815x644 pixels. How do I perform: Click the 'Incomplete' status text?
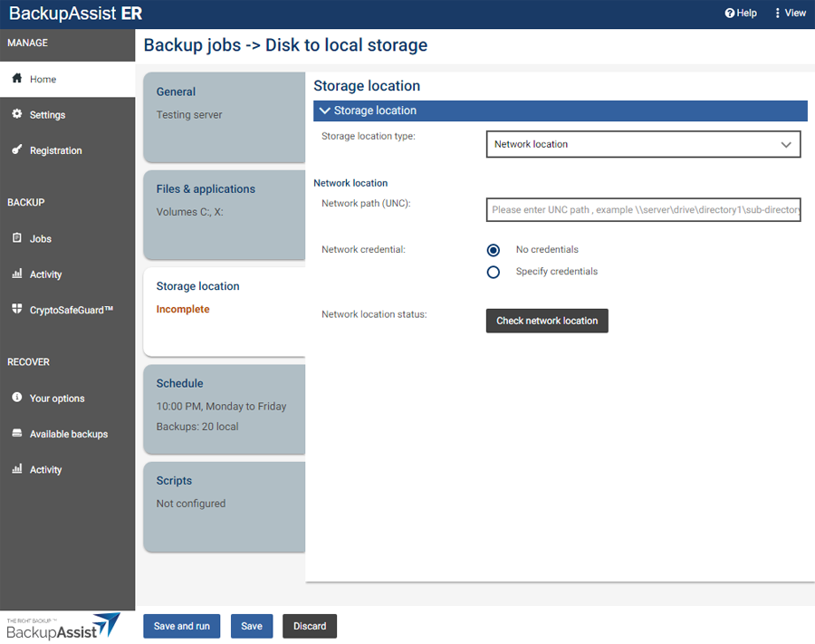tap(183, 309)
